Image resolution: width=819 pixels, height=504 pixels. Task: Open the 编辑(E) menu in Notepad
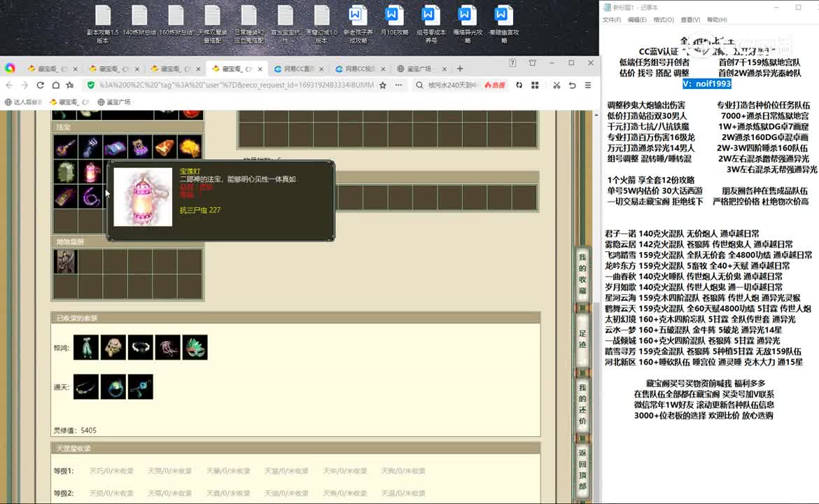(x=637, y=20)
